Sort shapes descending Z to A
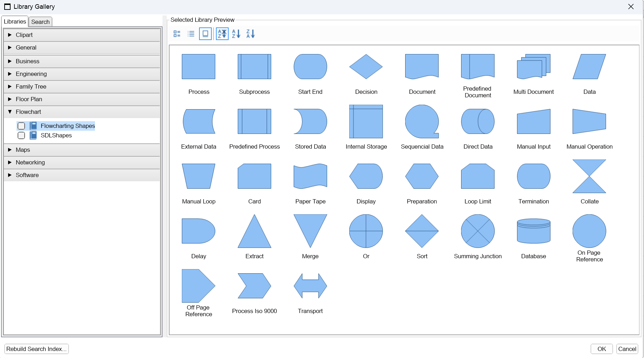This screenshot has width=644, height=358. [250, 34]
